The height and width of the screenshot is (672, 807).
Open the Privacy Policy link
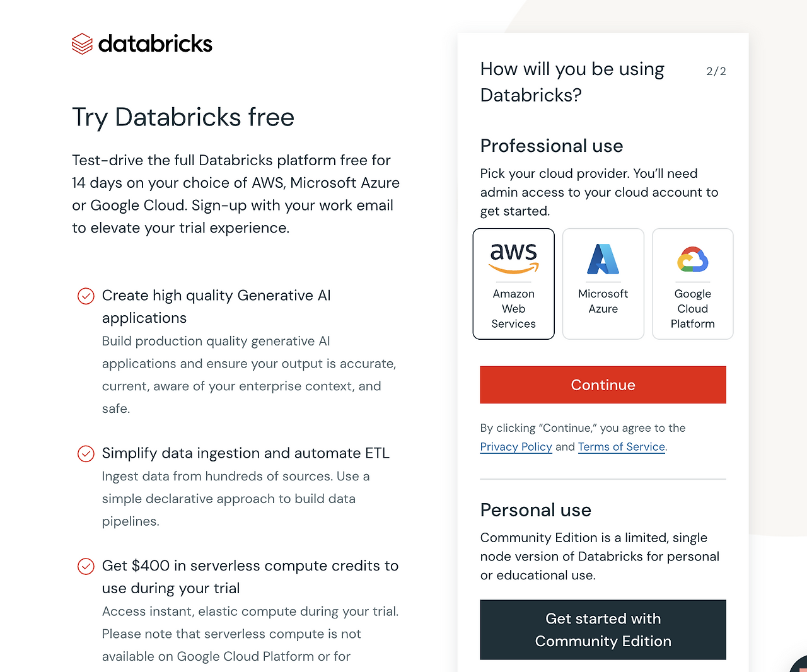[516, 446]
